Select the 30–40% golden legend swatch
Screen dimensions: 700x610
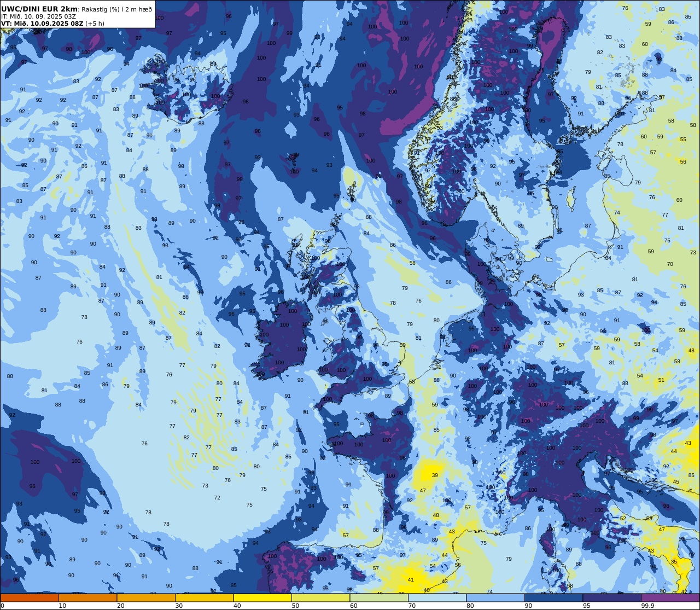(204, 598)
